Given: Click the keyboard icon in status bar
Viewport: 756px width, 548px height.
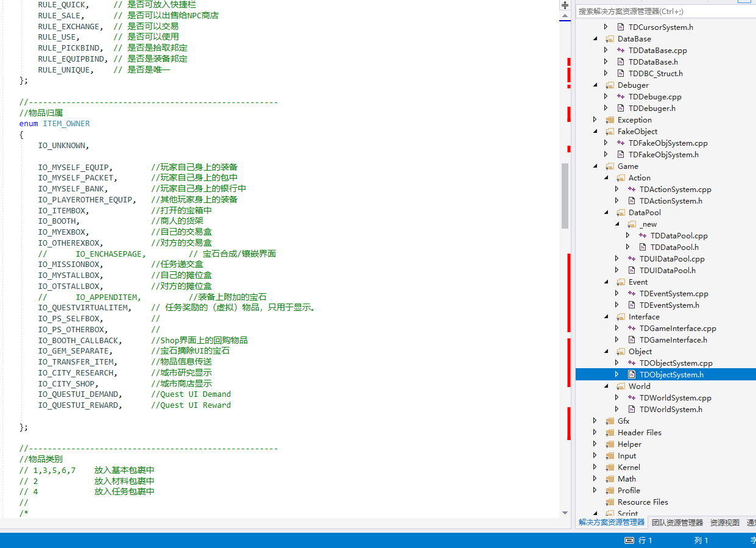Looking at the screenshot, I should [631, 541].
